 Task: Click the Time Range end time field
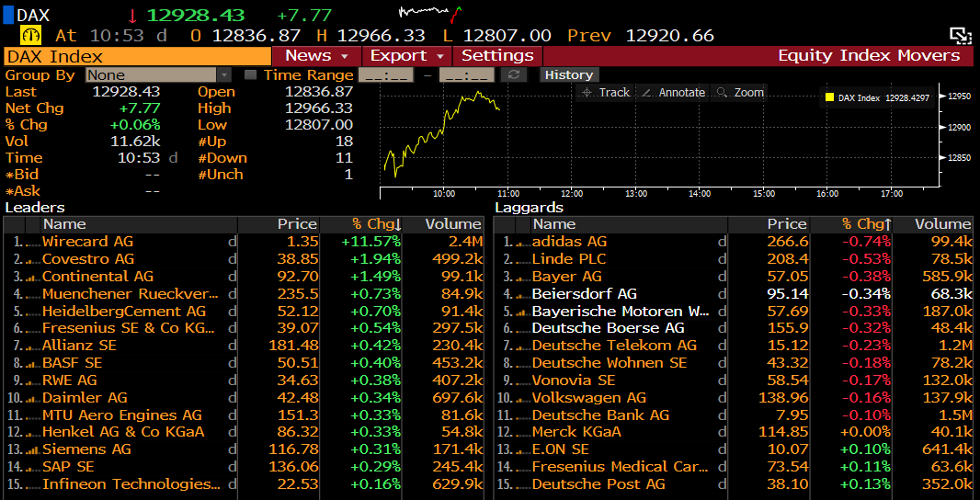tap(467, 75)
